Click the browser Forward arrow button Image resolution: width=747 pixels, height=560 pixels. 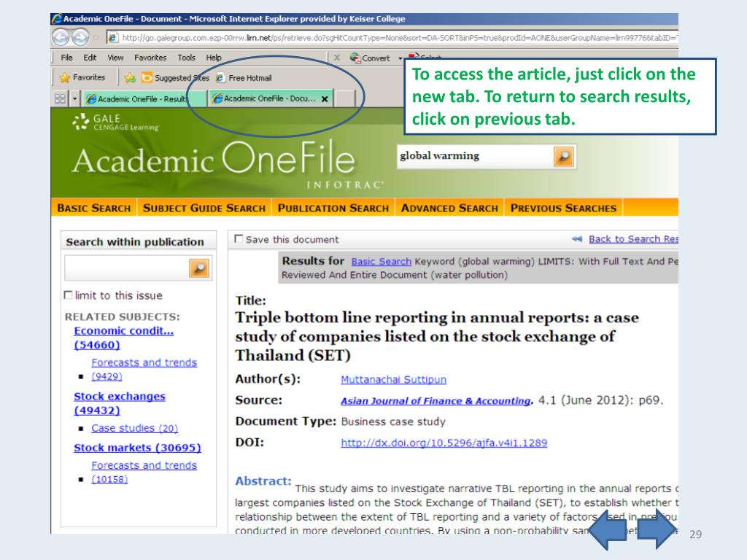coord(80,37)
